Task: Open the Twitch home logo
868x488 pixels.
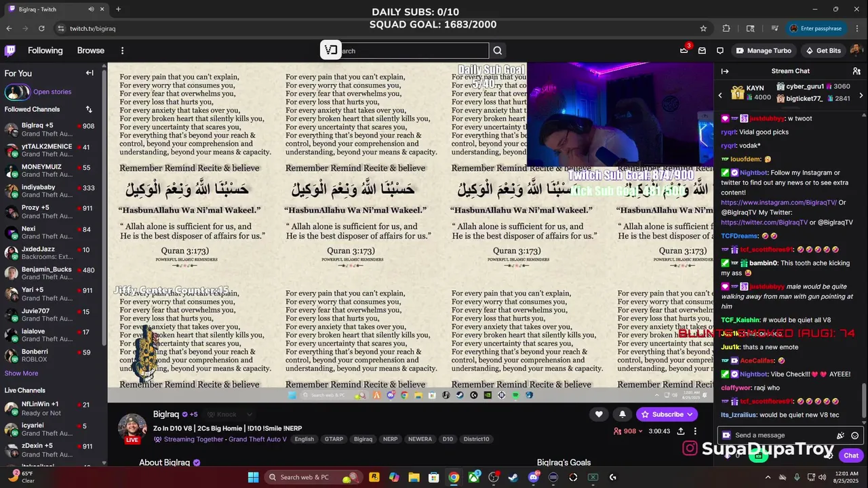Action: [10, 51]
